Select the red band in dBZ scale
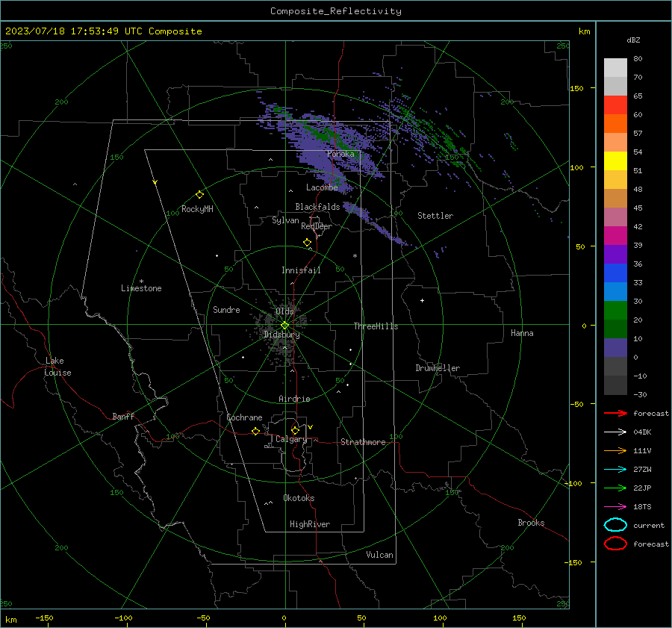This screenshot has width=672, height=628. pos(615,105)
